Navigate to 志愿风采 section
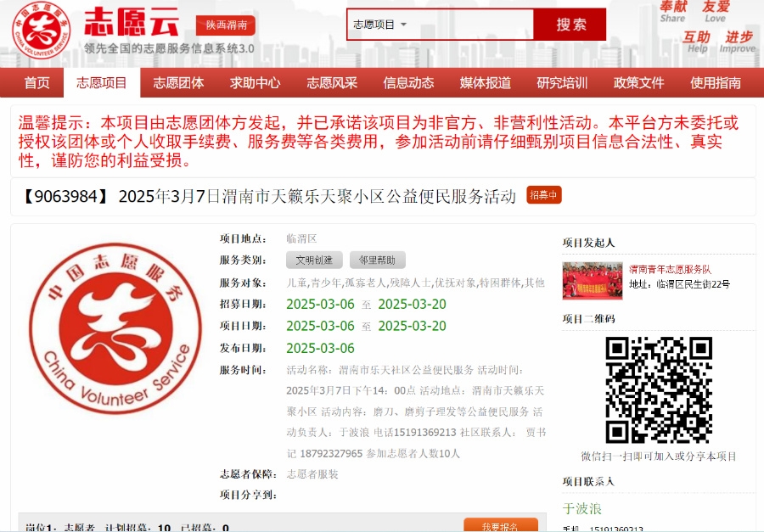 (332, 82)
